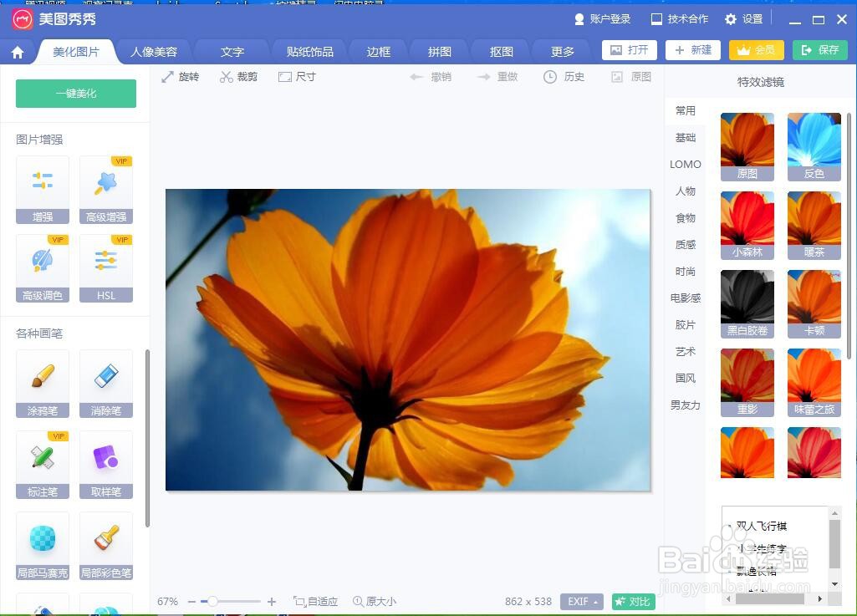Select the 取样笔 sampling pen

(106, 465)
